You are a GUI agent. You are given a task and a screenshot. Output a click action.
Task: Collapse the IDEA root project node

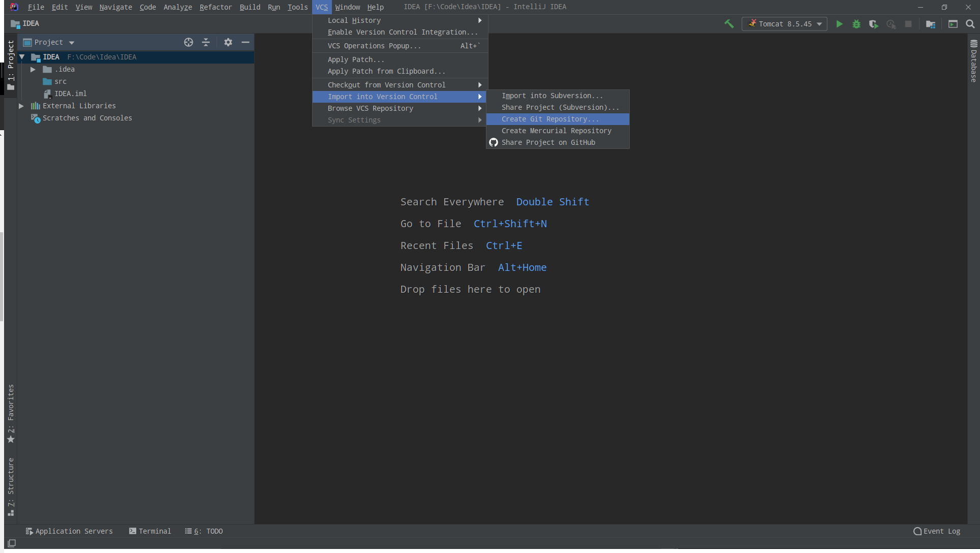pos(22,57)
